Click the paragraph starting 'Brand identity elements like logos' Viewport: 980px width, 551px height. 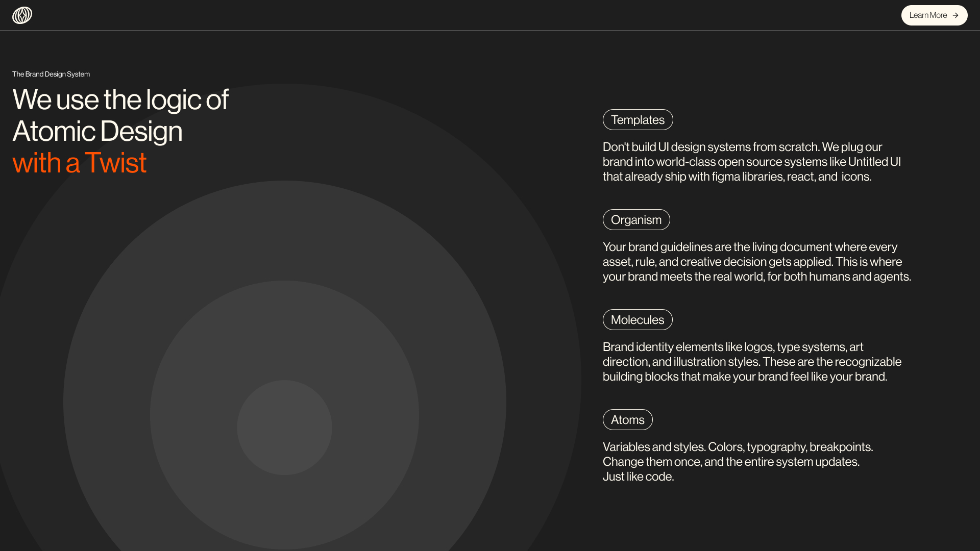752,362
